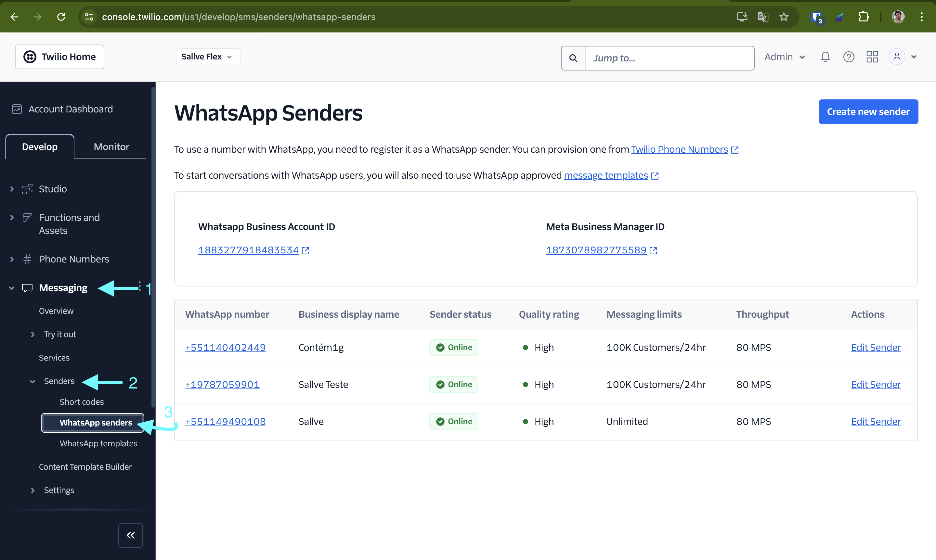Open notifications bell icon
Image resolution: width=936 pixels, height=560 pixels.
click(825, 57)
